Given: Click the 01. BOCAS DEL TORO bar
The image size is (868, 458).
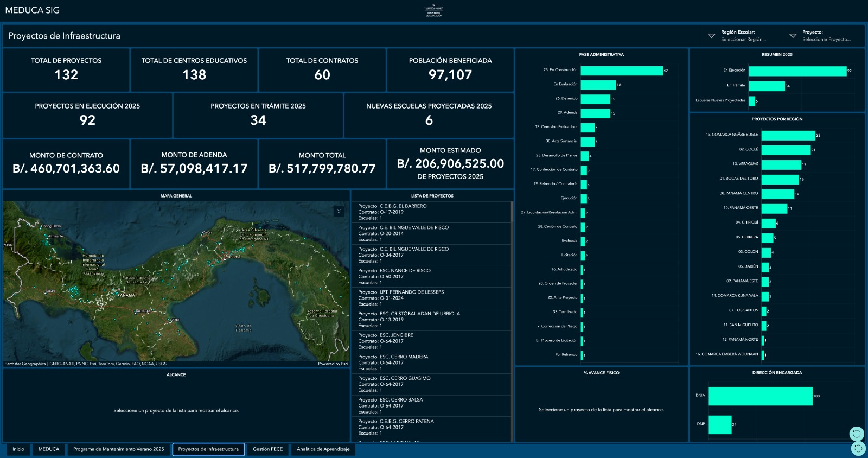Looking at the screenshot, I should 780,179.
